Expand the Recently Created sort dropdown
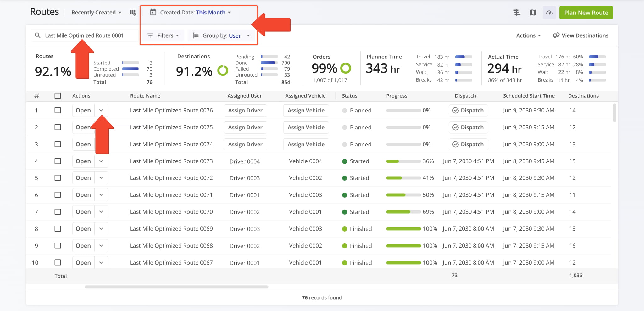This screenshot has width=644, height=311. [x=96, y=12]
